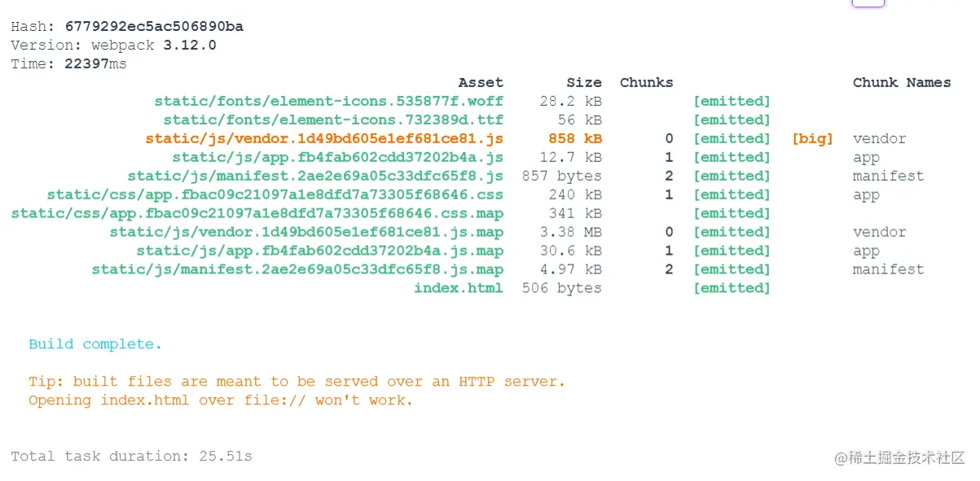Viewport: 980px width, 481px height.
Task: Click the vendor.1d49bd605e1ef681ce81.js asset filename
Action: click(x=324, y=138)
